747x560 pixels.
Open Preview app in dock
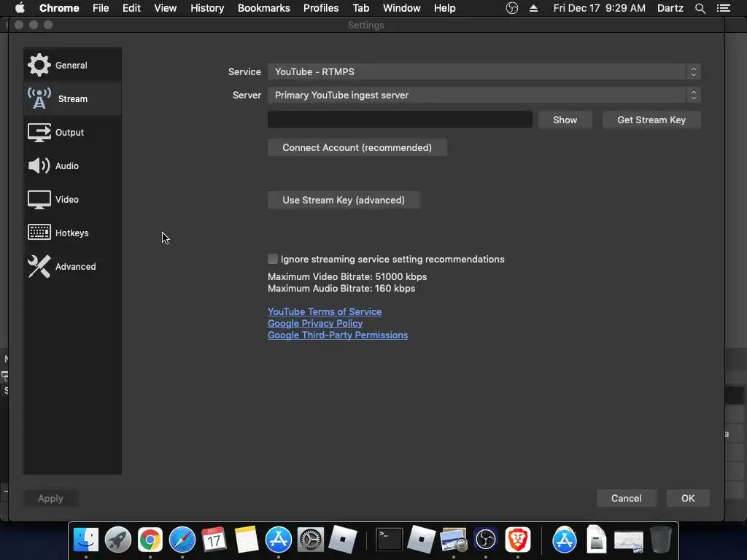click(x=454, y=540)
